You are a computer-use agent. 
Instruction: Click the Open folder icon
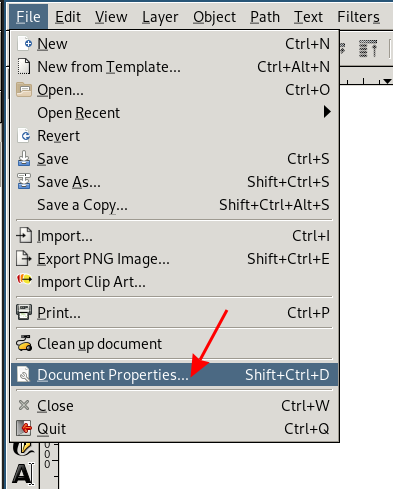click(24, 90)
